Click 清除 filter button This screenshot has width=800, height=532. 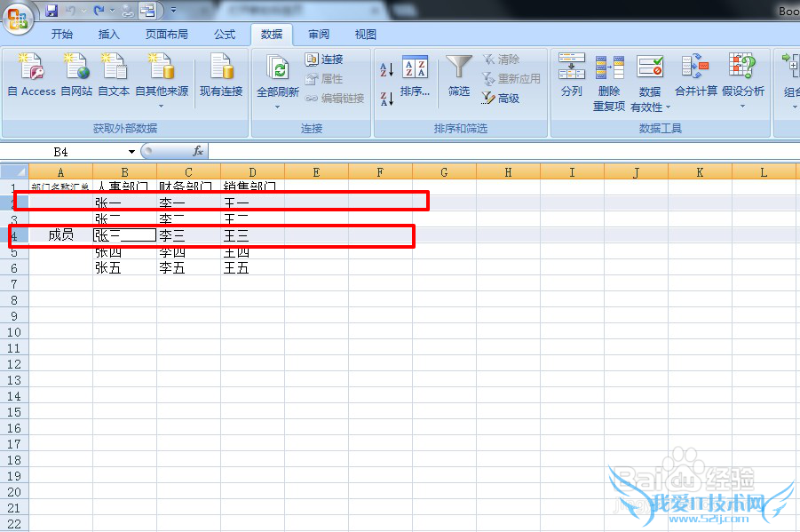[502, 60]
